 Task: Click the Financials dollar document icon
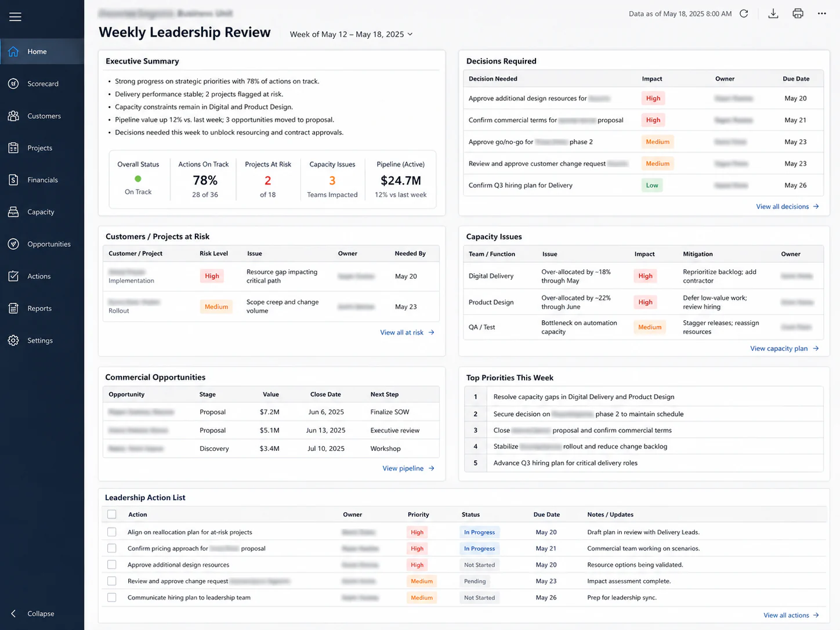(x=13, y=180)
